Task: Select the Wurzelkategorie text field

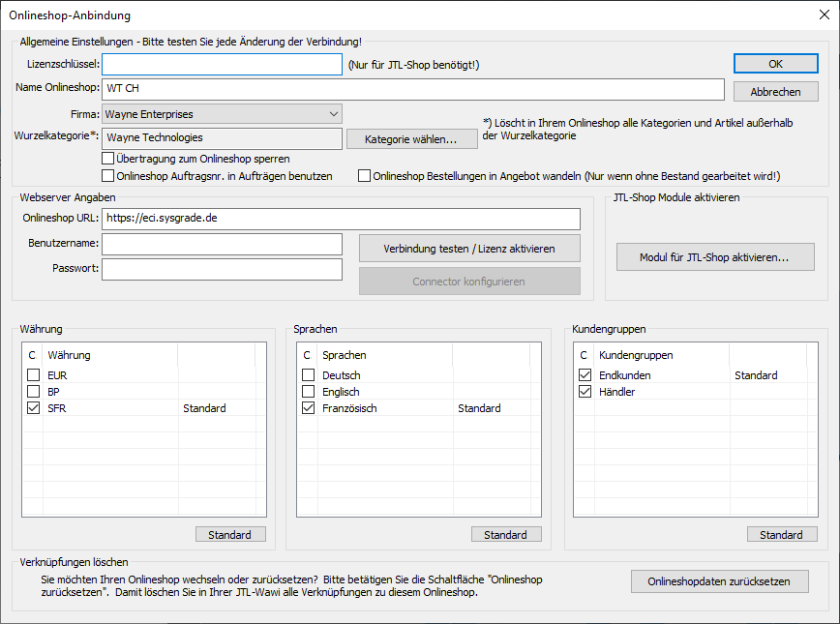Action: click(222, 138)
